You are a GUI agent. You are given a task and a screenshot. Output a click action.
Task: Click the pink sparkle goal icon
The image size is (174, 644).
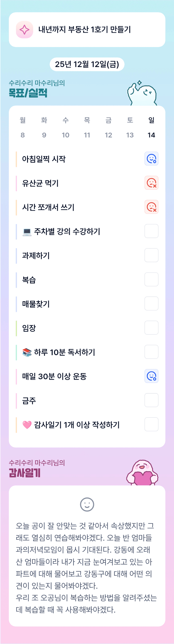coord(25,30)
